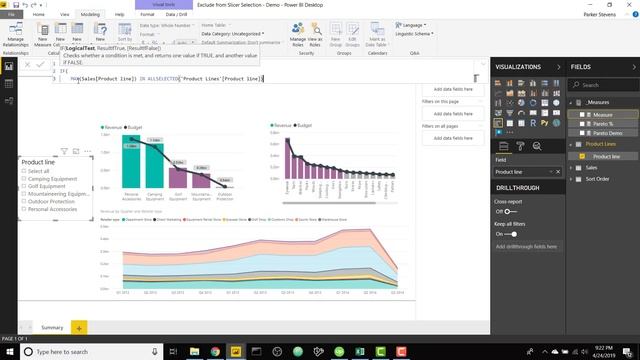Screen dimensions: 640x360
Task: Select the Python visual icon
Action: [544, 122]
